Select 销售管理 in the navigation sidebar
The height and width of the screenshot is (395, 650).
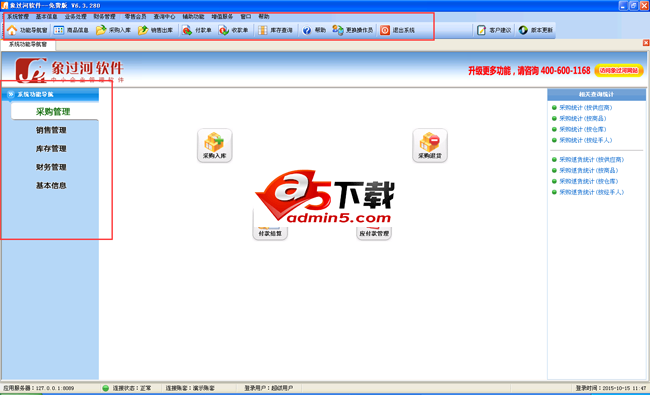tap(51, 130)
